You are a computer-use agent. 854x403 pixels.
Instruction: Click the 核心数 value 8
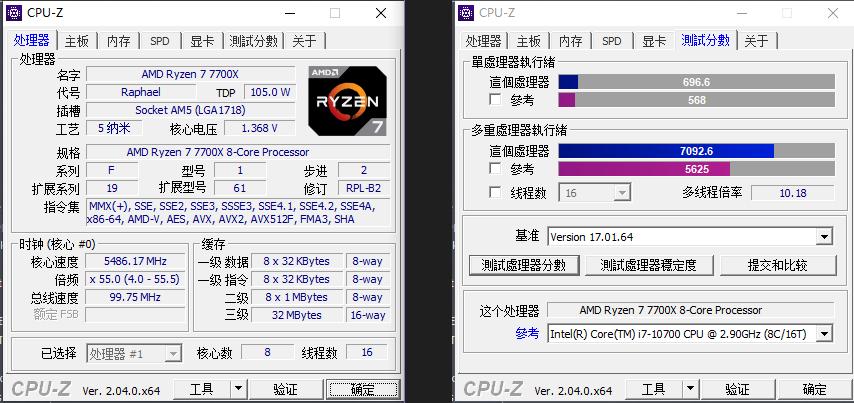pos(267,352)
